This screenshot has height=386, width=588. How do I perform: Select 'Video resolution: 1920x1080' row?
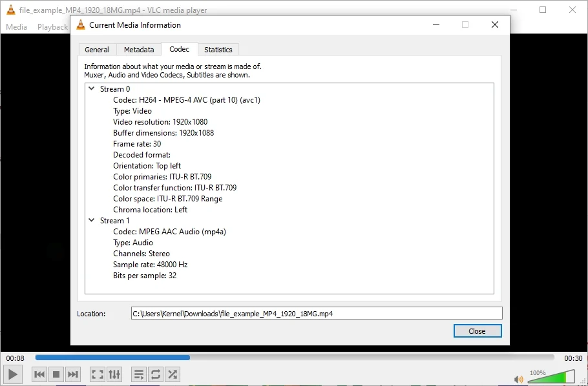pyautogui.click(x=160, y=122)
